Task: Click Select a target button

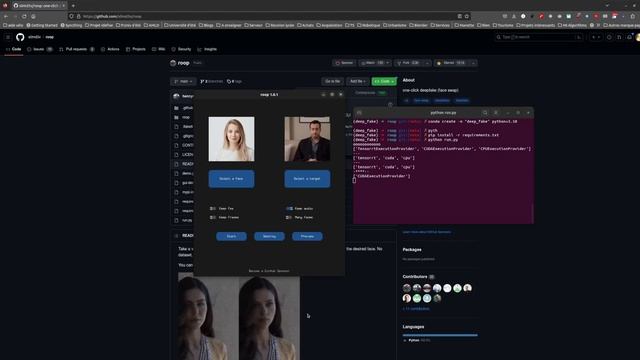Action: [307, 179]
